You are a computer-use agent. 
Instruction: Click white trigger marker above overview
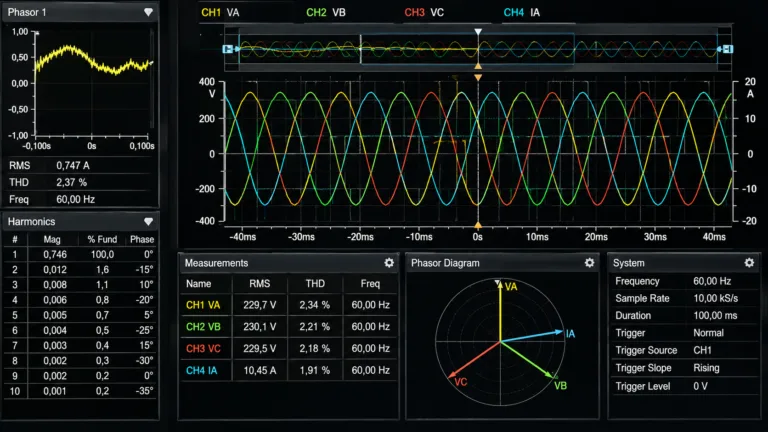(x=478, y=32)
